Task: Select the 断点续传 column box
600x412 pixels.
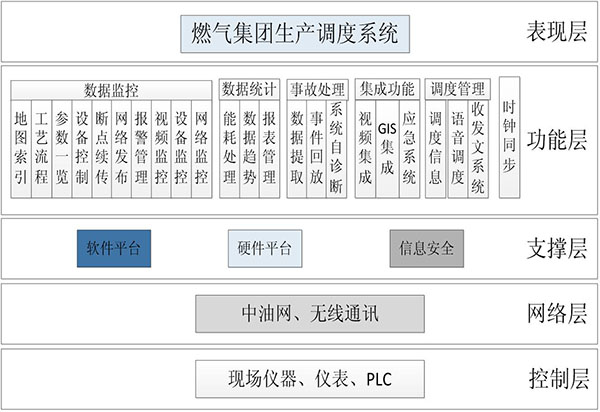Action: (x=101, y=149)
